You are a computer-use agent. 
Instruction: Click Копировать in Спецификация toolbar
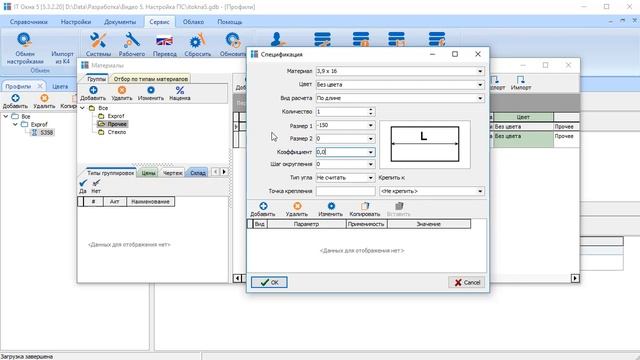(364, 209)
